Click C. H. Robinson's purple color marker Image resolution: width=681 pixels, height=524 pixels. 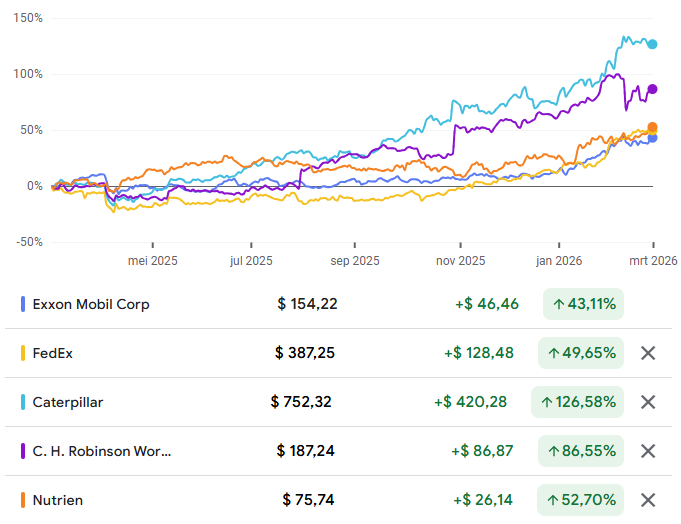pos(23,451)
